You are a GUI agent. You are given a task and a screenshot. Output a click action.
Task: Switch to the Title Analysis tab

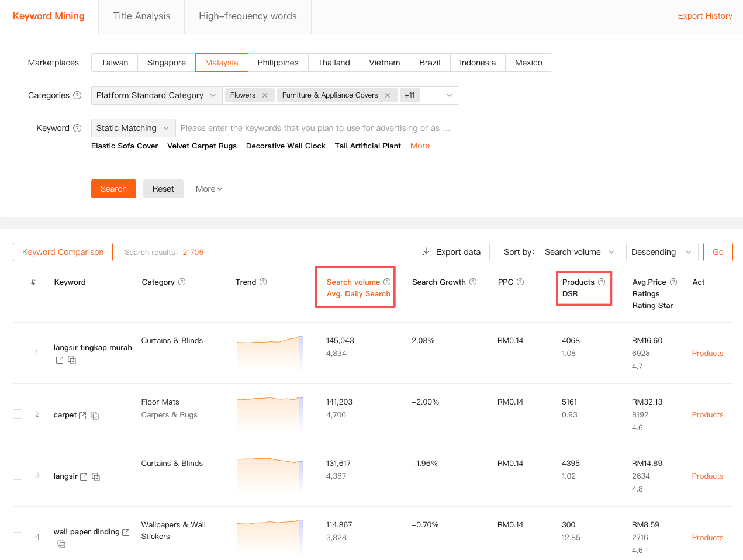[x=141, y=16]
